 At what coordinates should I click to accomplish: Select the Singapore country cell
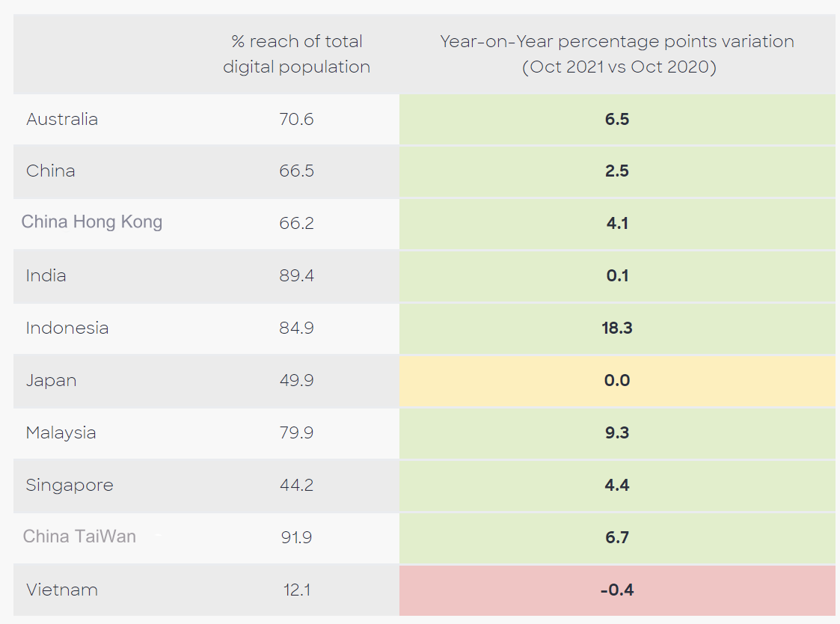coord(70,485)
